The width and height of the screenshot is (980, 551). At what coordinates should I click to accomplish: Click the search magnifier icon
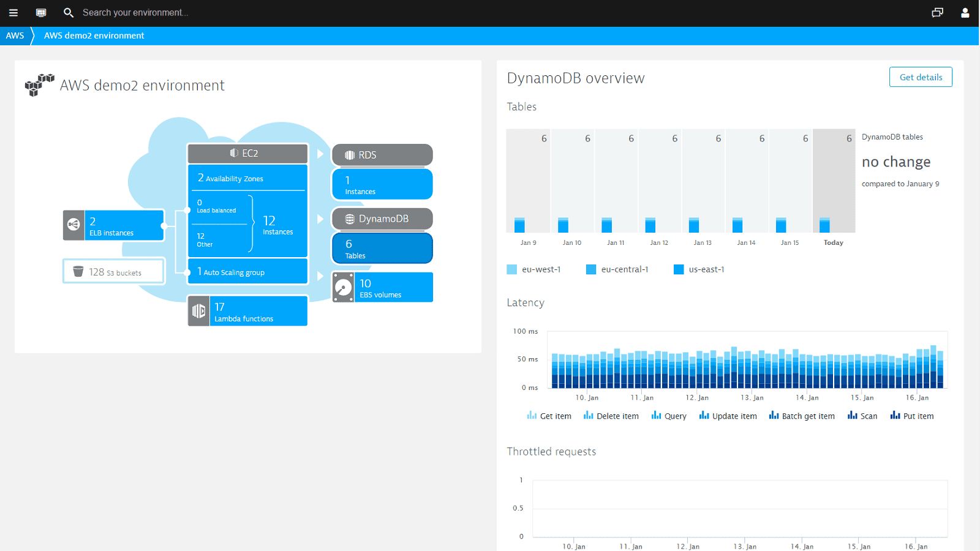coord(69,12)
